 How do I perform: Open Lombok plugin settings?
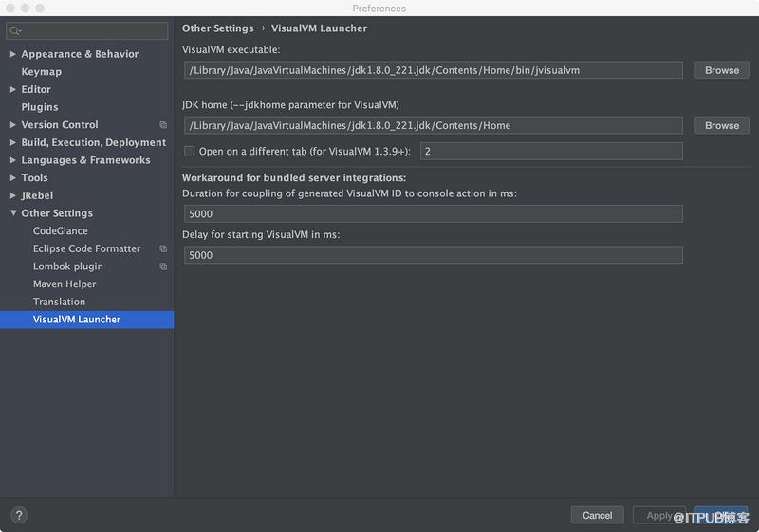point(68,266)
